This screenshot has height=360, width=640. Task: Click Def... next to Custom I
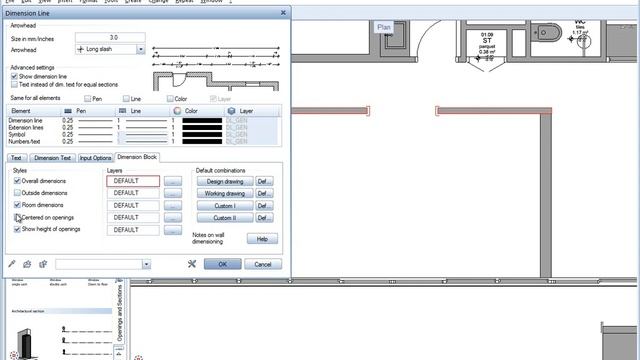coord(264,206)
